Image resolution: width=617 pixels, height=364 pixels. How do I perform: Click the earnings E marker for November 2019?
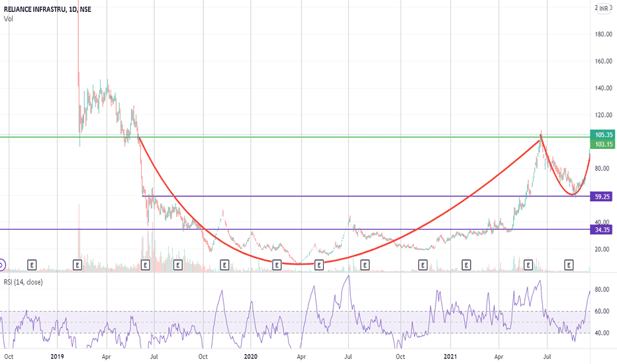(224, 265)
